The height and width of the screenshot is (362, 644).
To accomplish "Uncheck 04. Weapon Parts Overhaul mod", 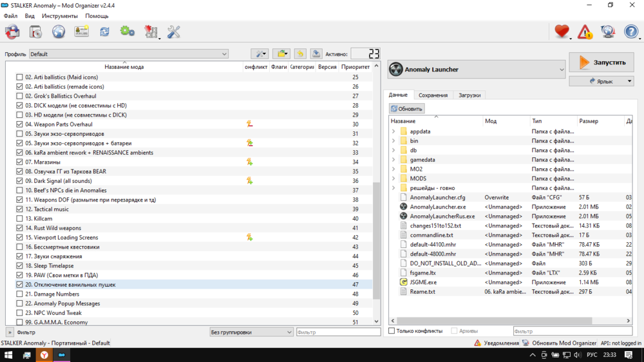I will (x=19, y=124).
